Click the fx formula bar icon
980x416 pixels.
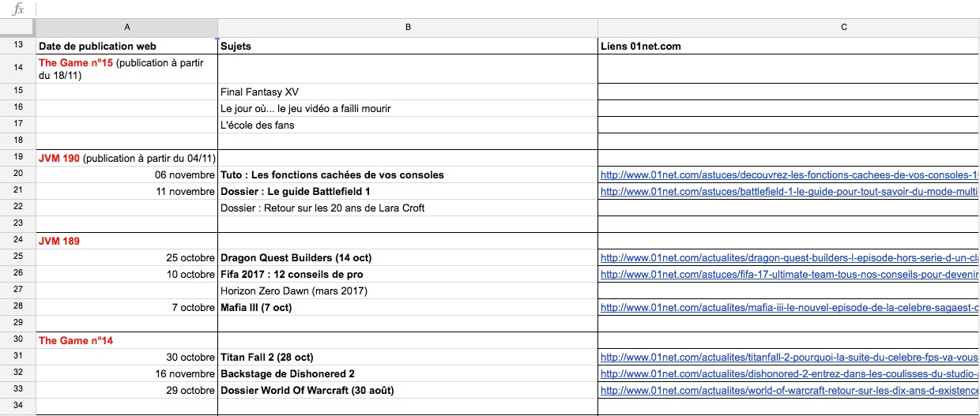pyautogui.click(x=18, y=9)
